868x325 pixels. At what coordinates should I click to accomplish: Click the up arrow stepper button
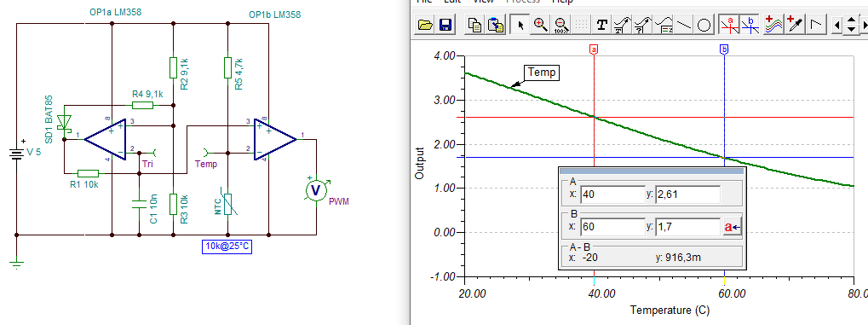(852, 20)
